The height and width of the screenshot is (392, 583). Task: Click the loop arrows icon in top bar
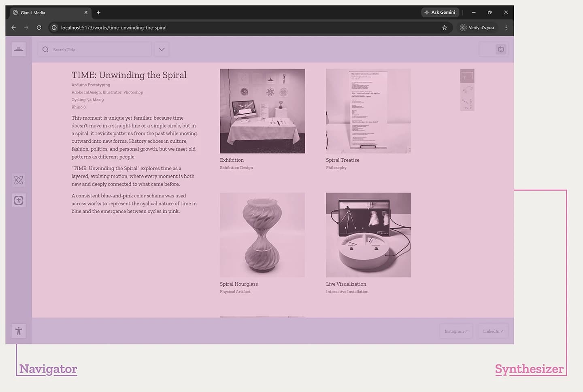pos(501,49)
